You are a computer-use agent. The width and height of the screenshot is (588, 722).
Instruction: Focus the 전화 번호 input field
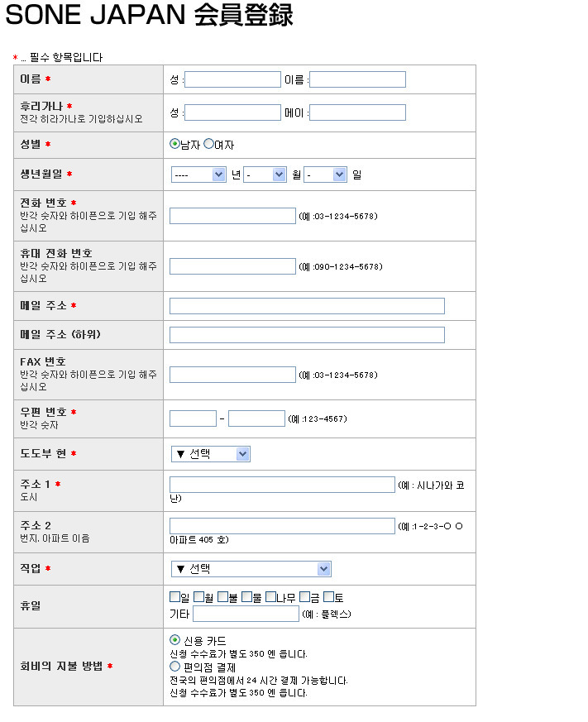tap(232, 216)
